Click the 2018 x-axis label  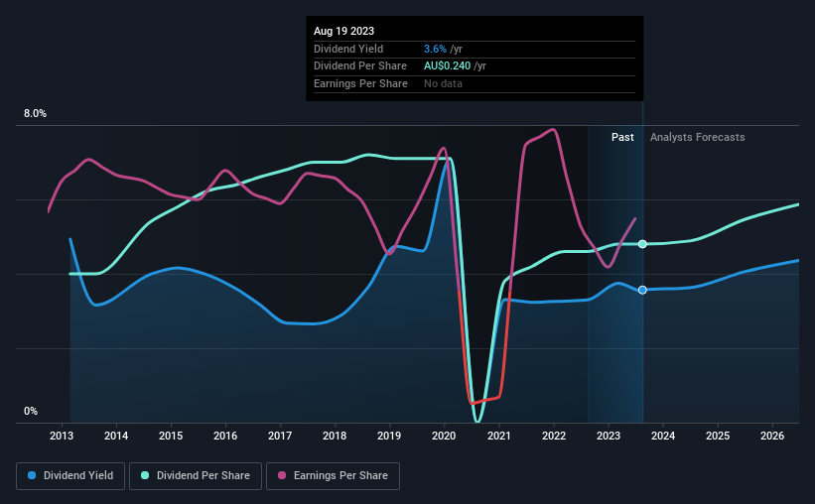[335, 436]
